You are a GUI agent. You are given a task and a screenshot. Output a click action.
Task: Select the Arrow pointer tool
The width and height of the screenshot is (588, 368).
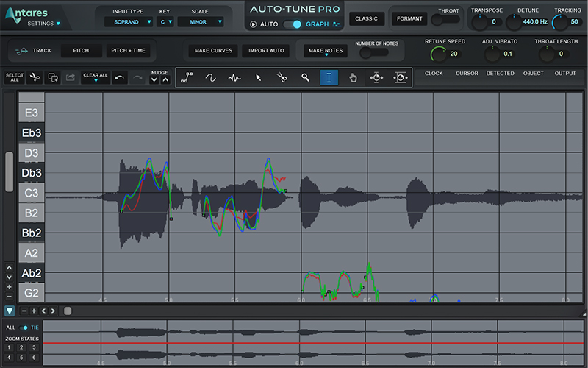258,78
